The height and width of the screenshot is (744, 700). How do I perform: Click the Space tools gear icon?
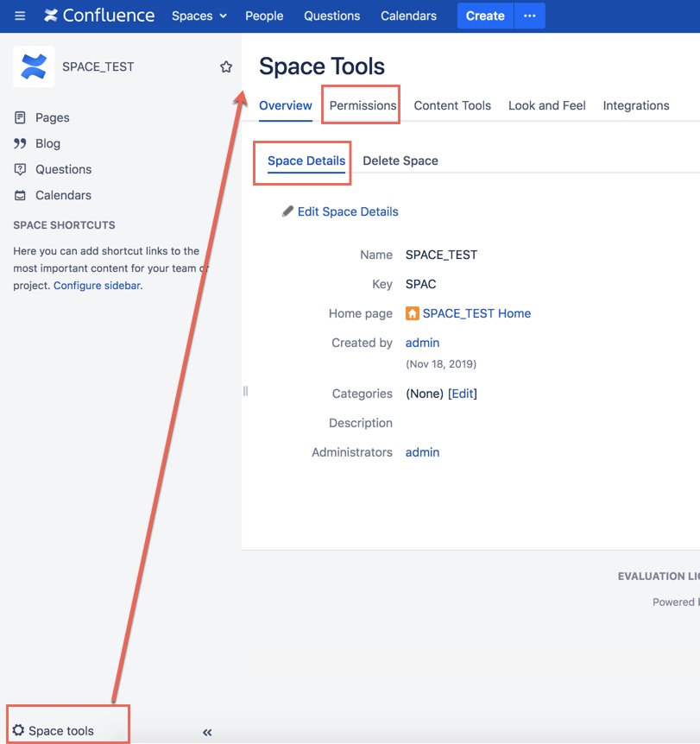point(18,730)
